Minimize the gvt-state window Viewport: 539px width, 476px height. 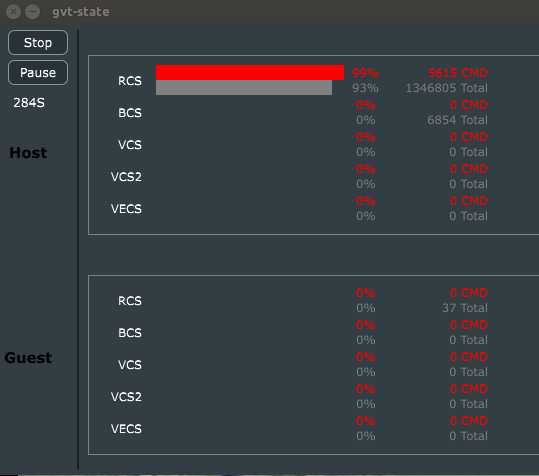(33, 12)
